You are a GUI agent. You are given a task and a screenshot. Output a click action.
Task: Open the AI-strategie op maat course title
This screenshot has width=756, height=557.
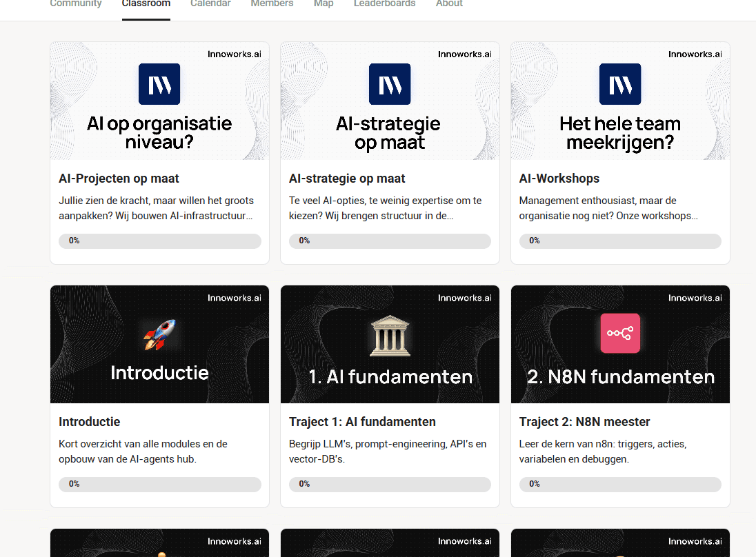tap(347, 179)
